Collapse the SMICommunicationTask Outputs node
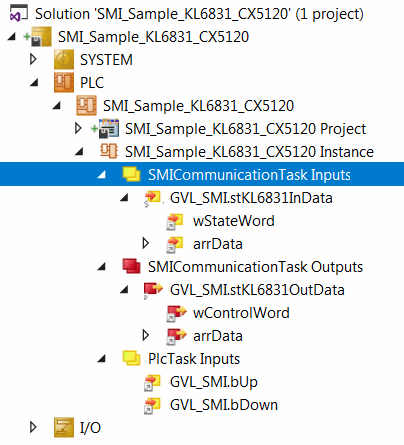The width and height of the screenshot is (404, 445). pos(101,267)
